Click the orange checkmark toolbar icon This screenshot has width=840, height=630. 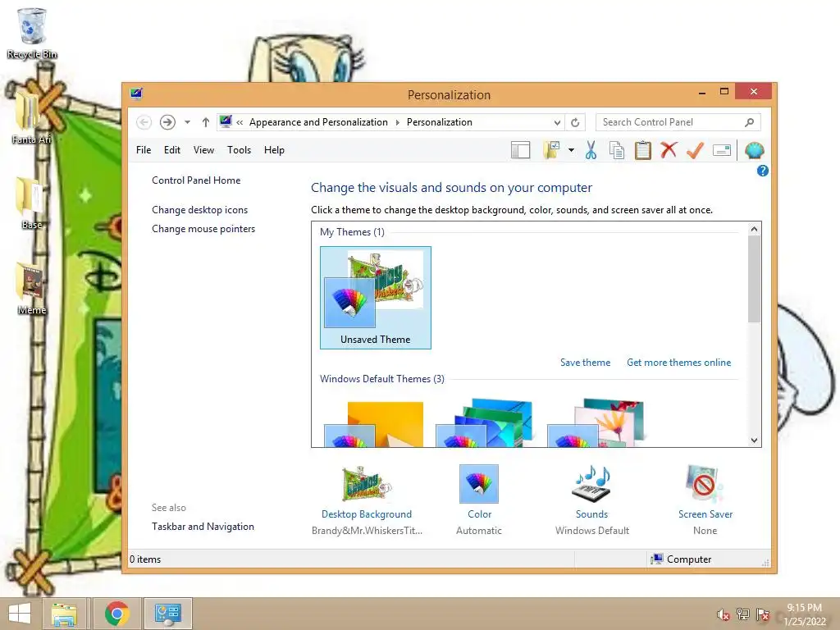click(x=695, y=151)
